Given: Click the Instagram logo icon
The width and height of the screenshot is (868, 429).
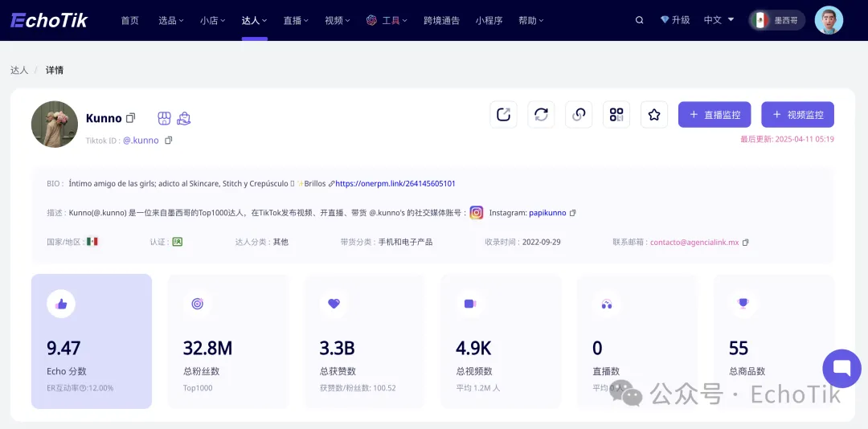Looking at the screenshot, I should click(x=477, y=213).
